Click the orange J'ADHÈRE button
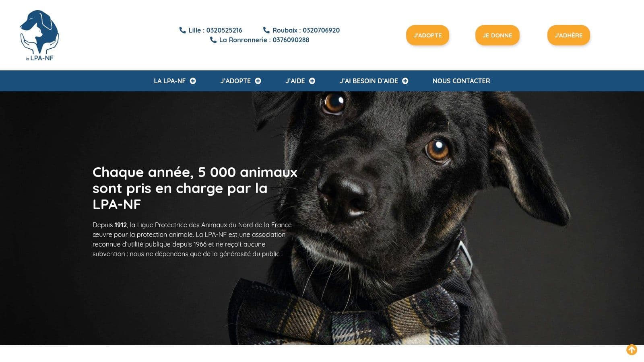Image resolution: width=644 pixels, height=362 pixels. pos(568,35)
